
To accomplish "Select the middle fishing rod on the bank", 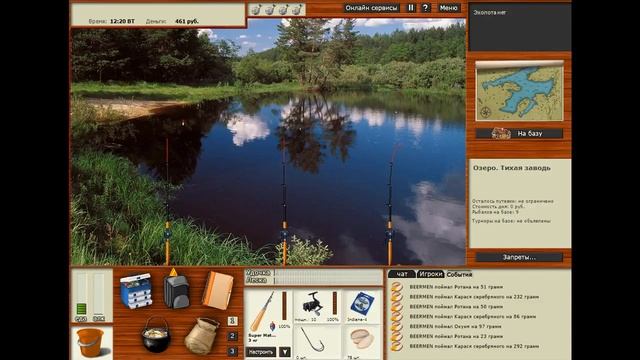I will coord(284,202).
